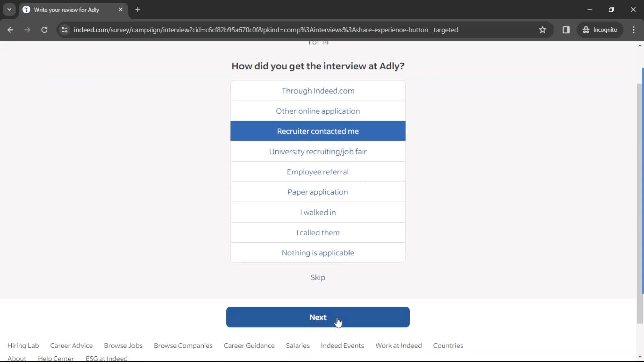
Task: Select 'Recruiter contacted me' option
Action: [x=318, y=131]
